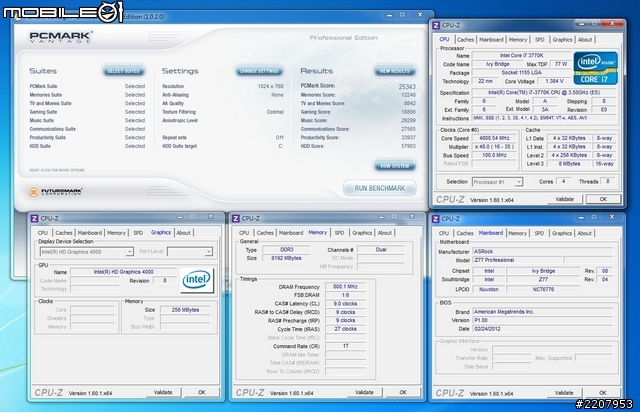Image resolution: width=640 pixels, height=412 pixels.
Task: Click the PCMark Score value 25343
Action: (407, 86)
